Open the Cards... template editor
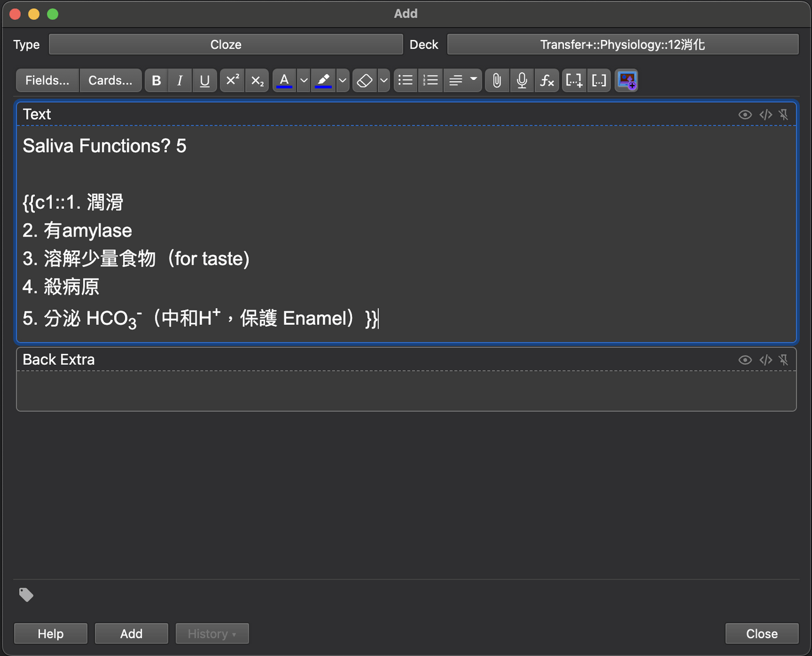Viewport: 812px width, 656px height. 110,81
